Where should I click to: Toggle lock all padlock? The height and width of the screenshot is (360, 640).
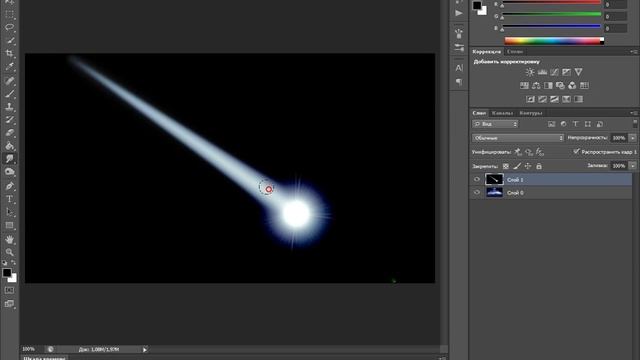[539, 166]
